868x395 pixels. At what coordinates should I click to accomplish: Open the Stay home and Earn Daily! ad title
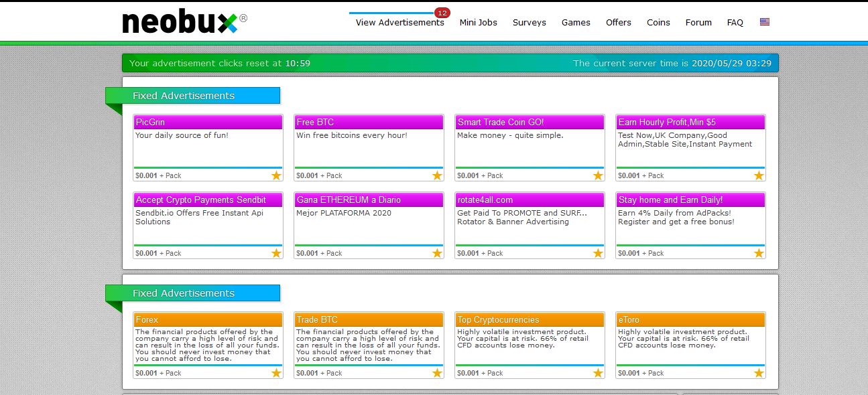point(690,200)
